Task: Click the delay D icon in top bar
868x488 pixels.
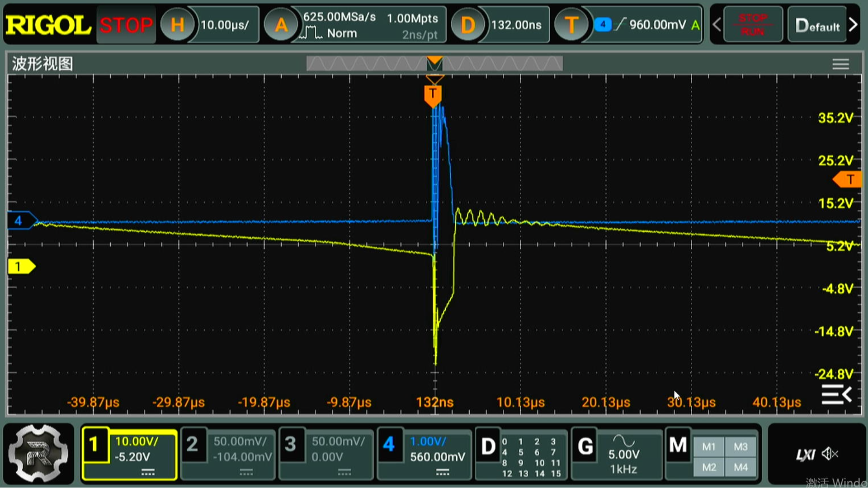Action: (x=467, y=25)
